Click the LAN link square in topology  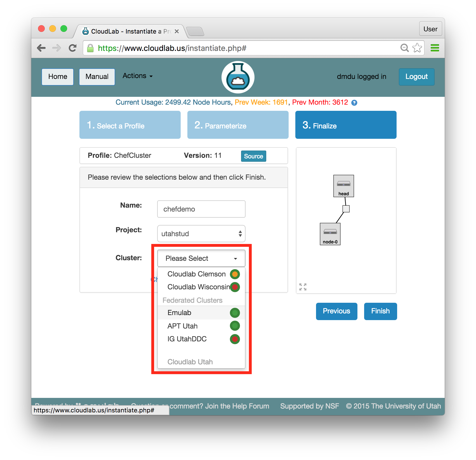346,209
